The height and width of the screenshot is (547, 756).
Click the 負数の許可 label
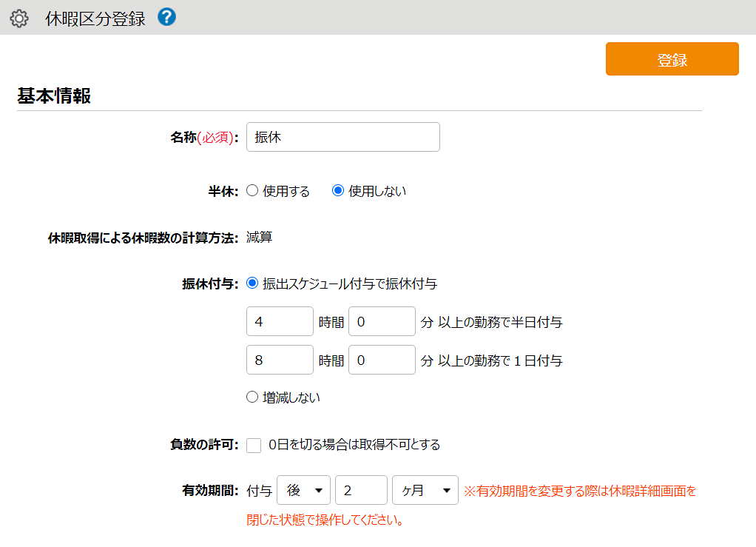204,444
